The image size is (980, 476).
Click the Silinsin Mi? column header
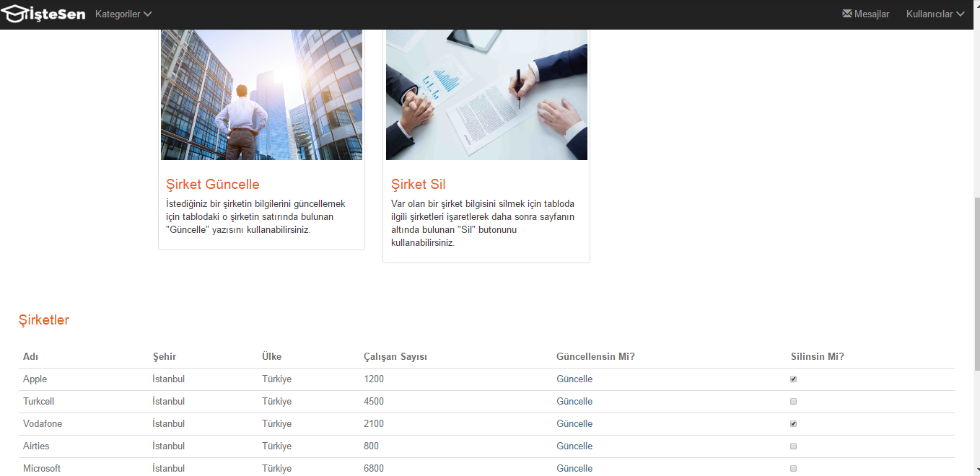point(818,357)
